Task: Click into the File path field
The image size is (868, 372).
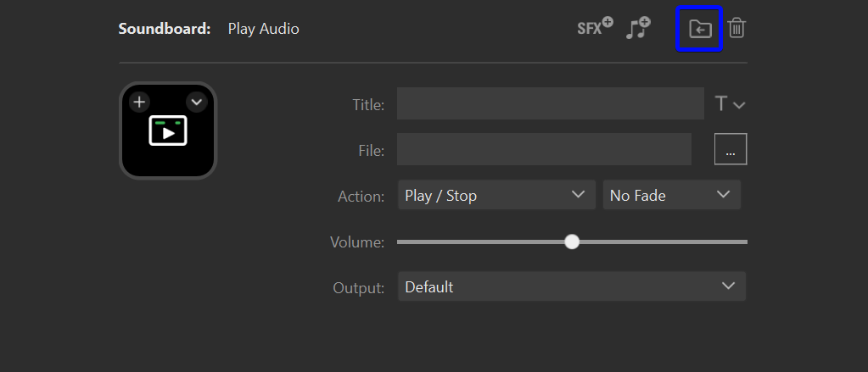Action: point(544,150)
